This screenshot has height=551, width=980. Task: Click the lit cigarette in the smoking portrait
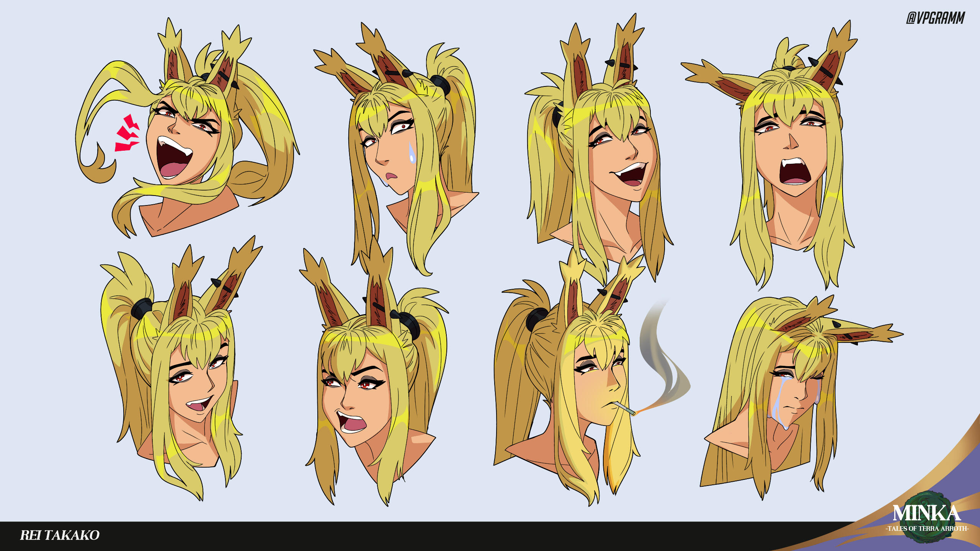624,408
